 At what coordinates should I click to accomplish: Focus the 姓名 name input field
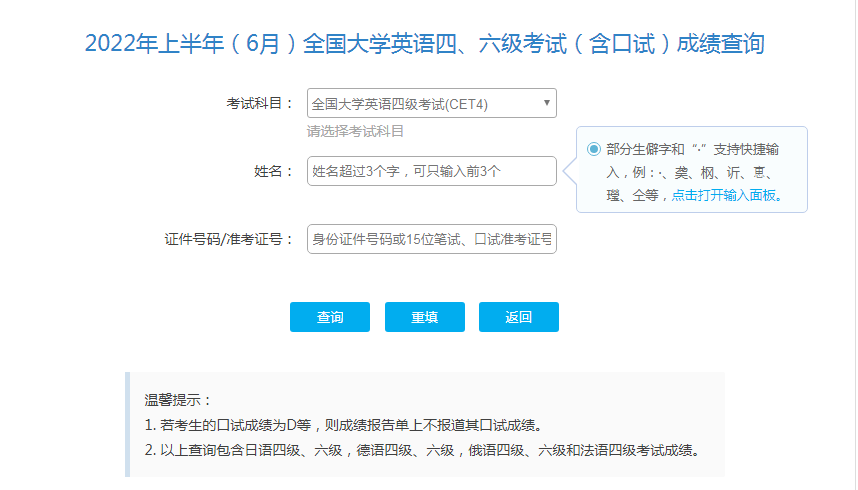tap(431, 171)
